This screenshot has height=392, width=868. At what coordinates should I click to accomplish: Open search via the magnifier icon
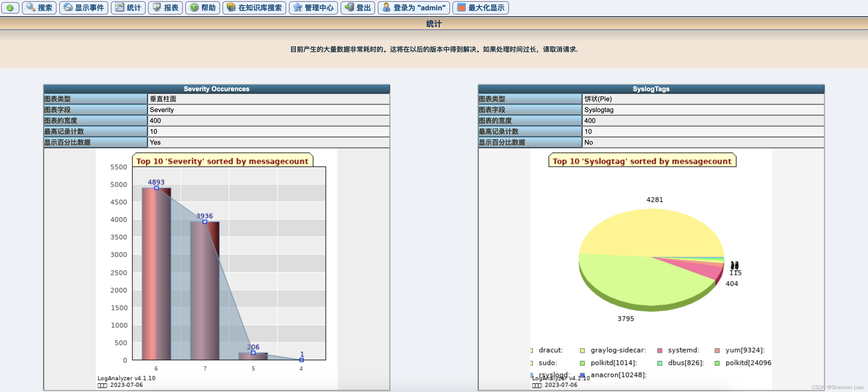[30, 8]
